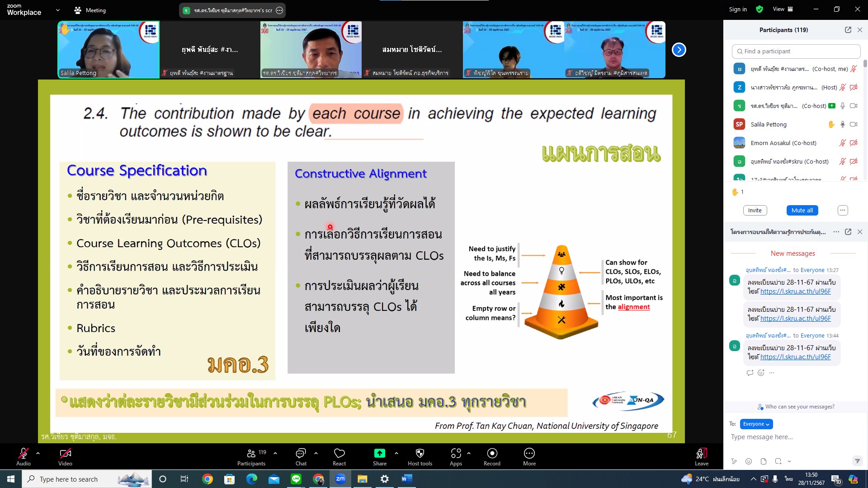Click Who can see your messages?
The height and width of the screenshot is (488, 868).
coord(796,407)
